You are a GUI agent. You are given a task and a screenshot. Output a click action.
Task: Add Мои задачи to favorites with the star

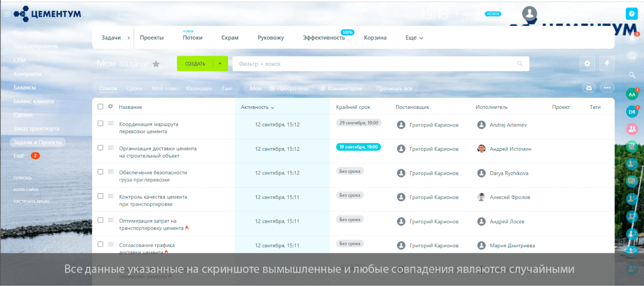pos(156,64)
